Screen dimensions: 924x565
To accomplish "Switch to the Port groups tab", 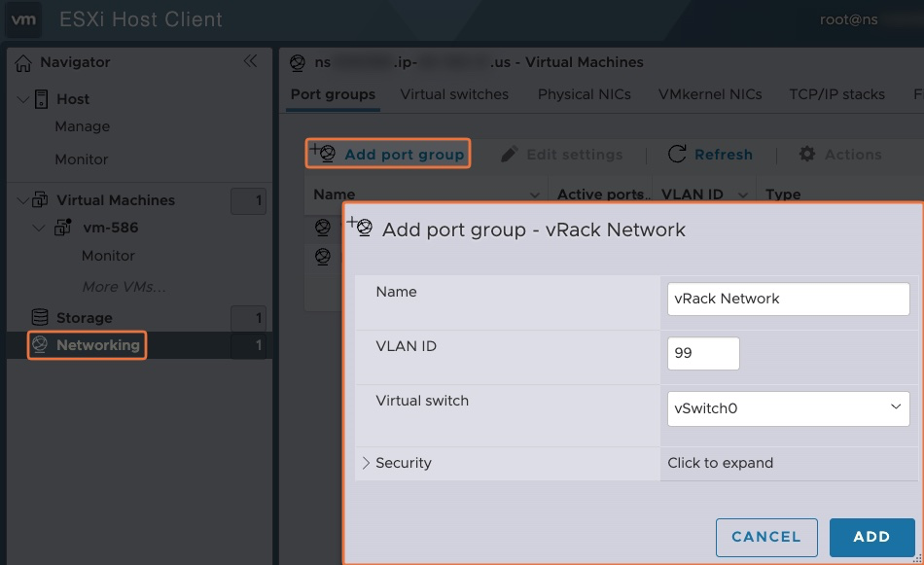I will 333,94.
